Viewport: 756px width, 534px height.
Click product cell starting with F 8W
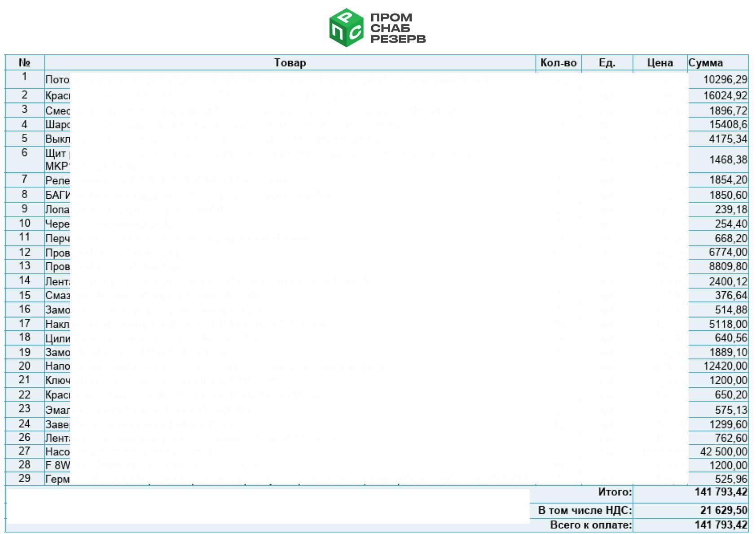click(x=290, y=465)
